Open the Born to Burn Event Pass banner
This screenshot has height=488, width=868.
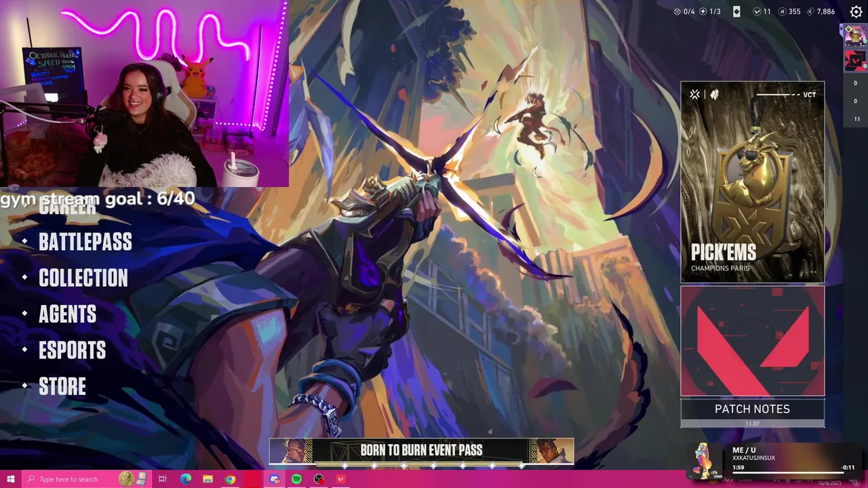coord(421,450)
